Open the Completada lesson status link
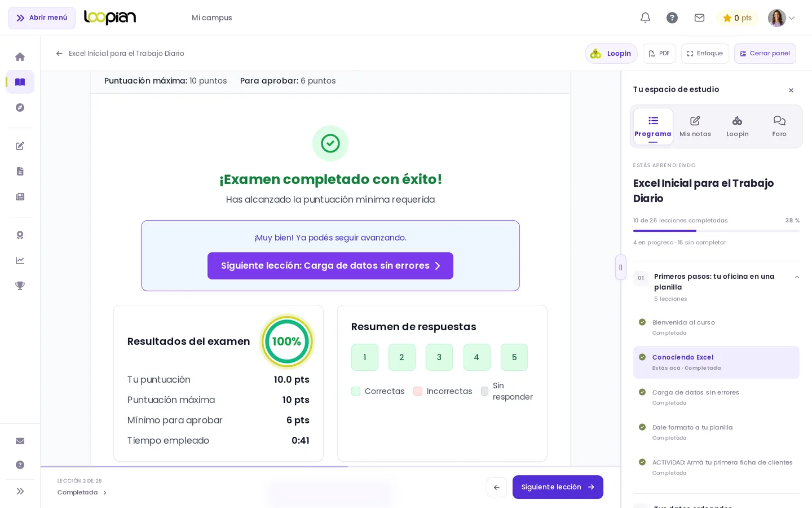Viewport: 812px width, 508px height. point(82,493)
